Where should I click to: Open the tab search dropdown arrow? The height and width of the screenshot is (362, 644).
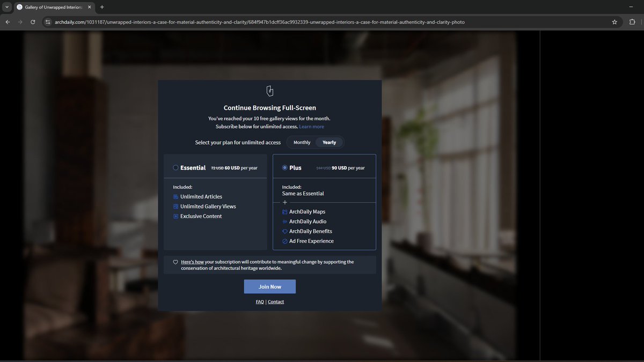pyautogui.click(x=6, y=7)
